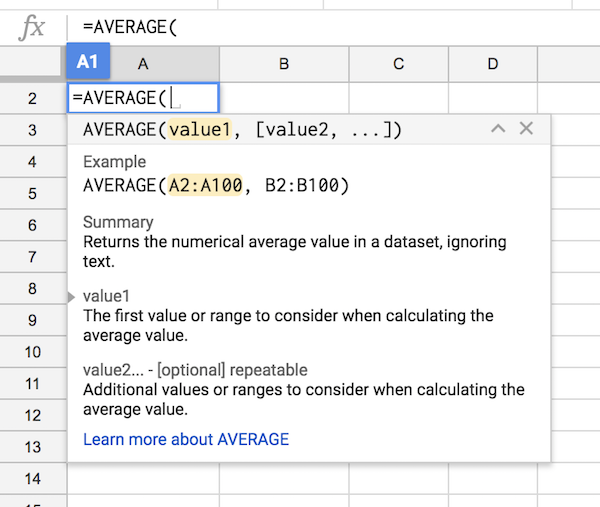Open the Learn more about AVERAGE link

click(x=186, y=439)
